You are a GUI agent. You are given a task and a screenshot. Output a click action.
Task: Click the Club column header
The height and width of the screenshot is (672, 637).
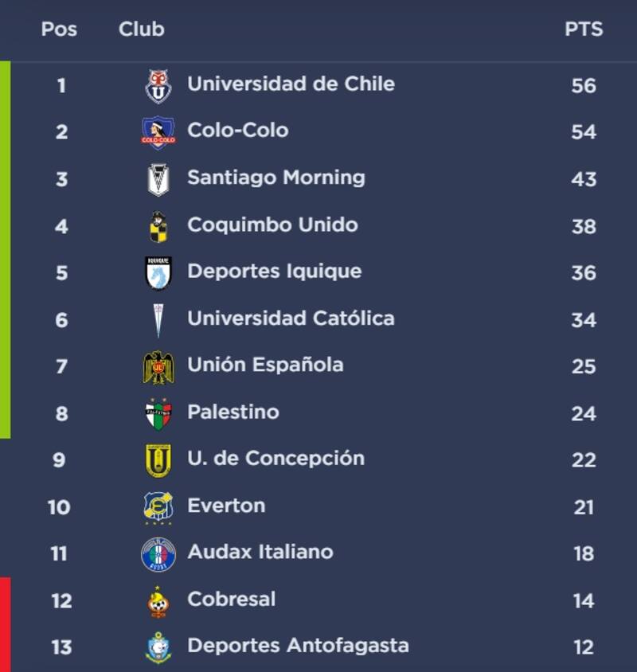tap(141, 29)
